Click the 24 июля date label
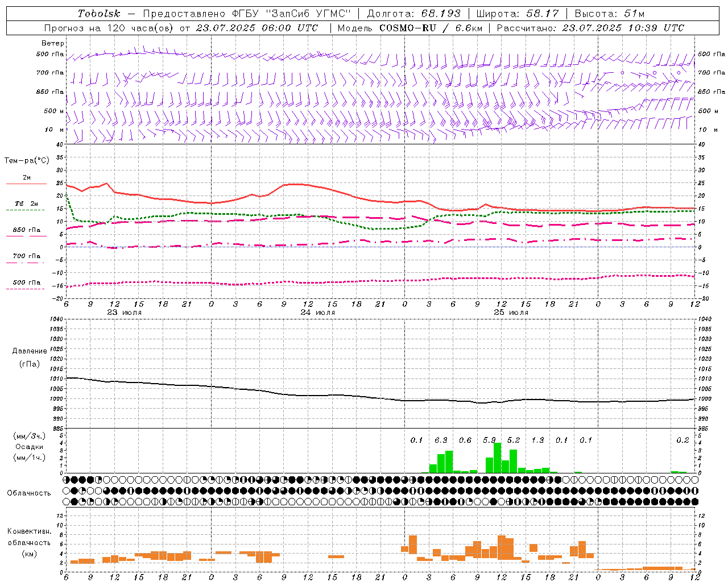The image size is (728, 582). (318, 313)
